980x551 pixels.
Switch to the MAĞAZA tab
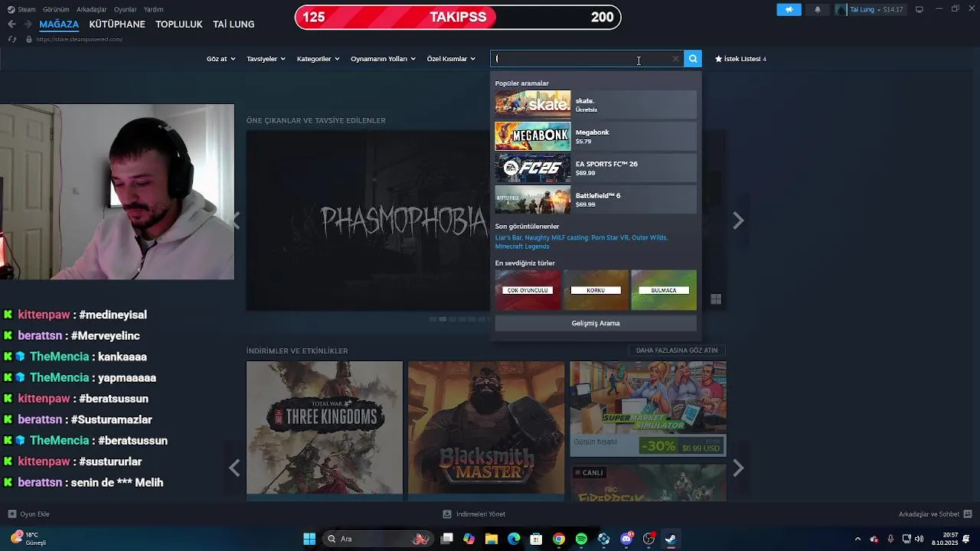59,24
